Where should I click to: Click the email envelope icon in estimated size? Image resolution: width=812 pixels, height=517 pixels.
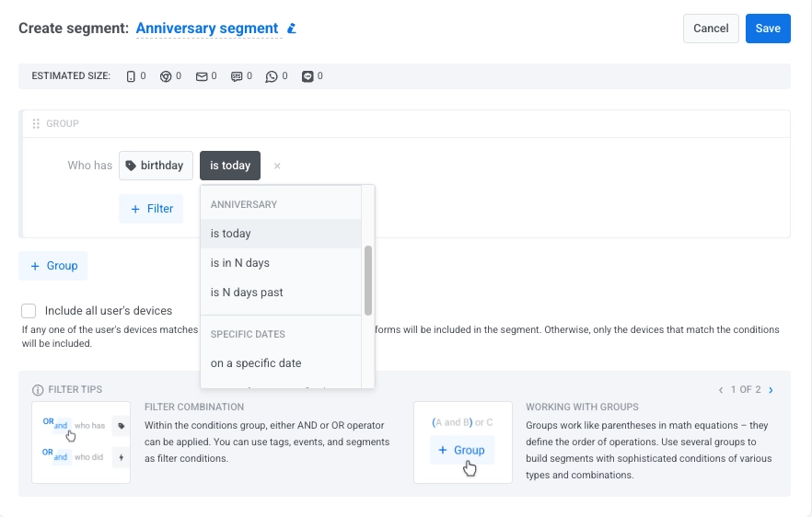click(x=202, y=76)
